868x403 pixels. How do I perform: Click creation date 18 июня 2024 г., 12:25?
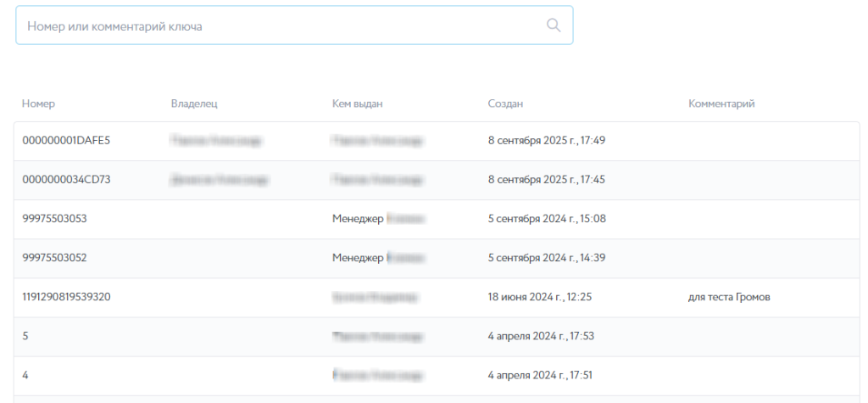tap(539, 297)
